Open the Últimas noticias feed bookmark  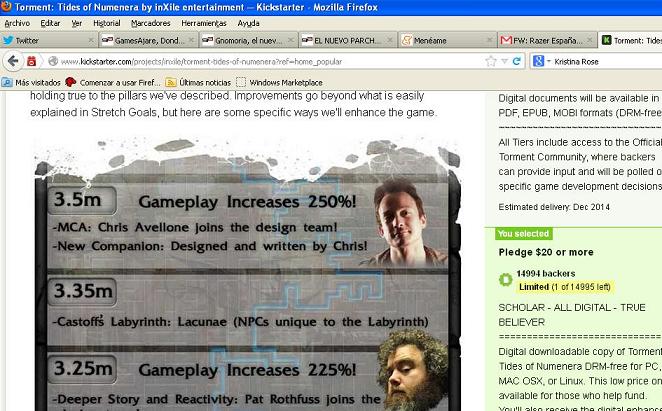tap(198, 82)
